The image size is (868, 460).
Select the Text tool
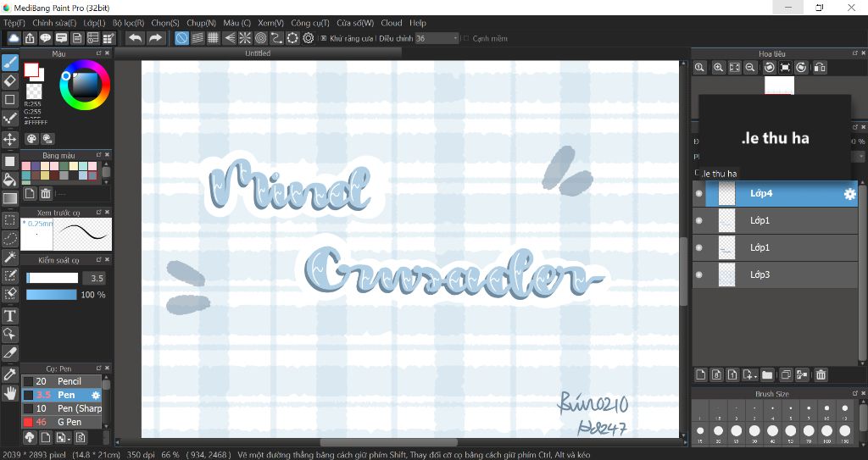9,315
